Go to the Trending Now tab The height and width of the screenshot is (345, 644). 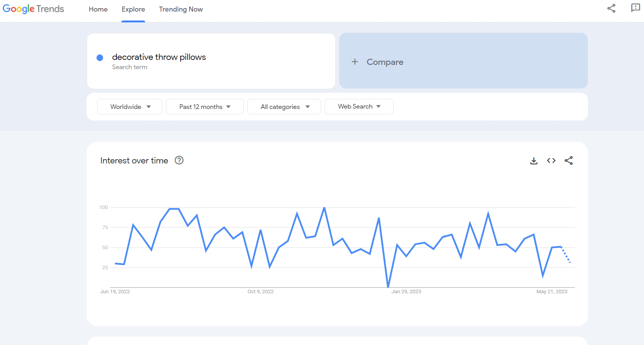coord(181,9)
